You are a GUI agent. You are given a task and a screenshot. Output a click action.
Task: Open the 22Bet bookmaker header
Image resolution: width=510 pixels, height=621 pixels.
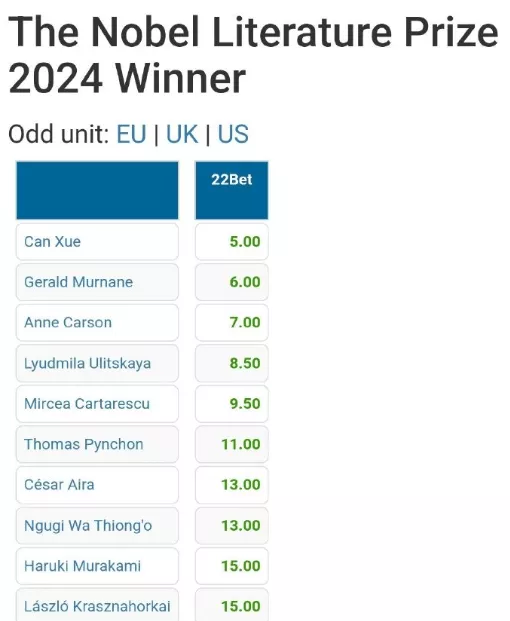tap(232, 190)
